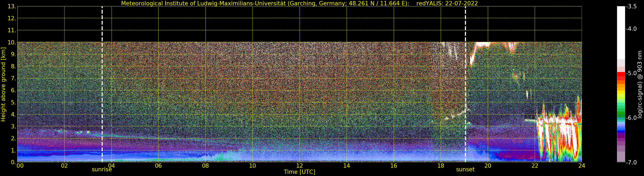This screenshot has width=644, height=176.
Task: Click the height axis tick '8.'
Action: [x=13, y=66]
